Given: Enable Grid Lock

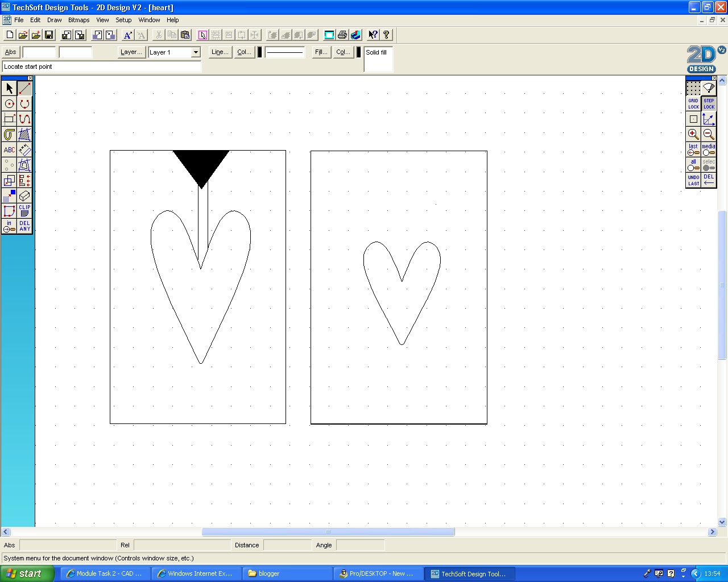Looking at the screenshot, I should tap(693, 103).
